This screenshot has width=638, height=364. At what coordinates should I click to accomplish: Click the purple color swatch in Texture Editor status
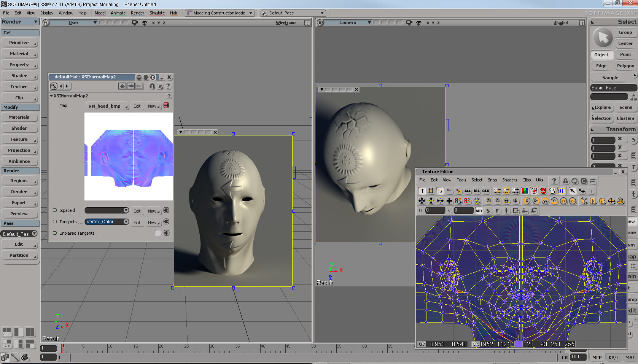[x=519, y=344]
